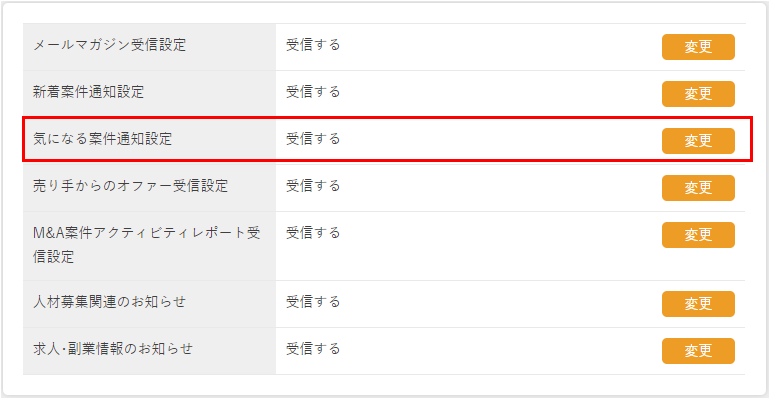Click 受信する status in 人材募集関連のお知らせ row

(313, 302)
